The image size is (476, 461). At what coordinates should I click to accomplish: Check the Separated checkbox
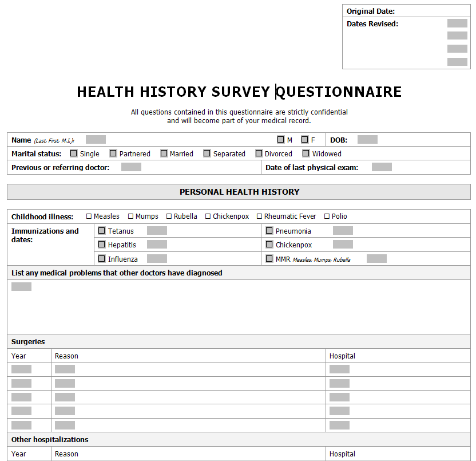point(207,153)
